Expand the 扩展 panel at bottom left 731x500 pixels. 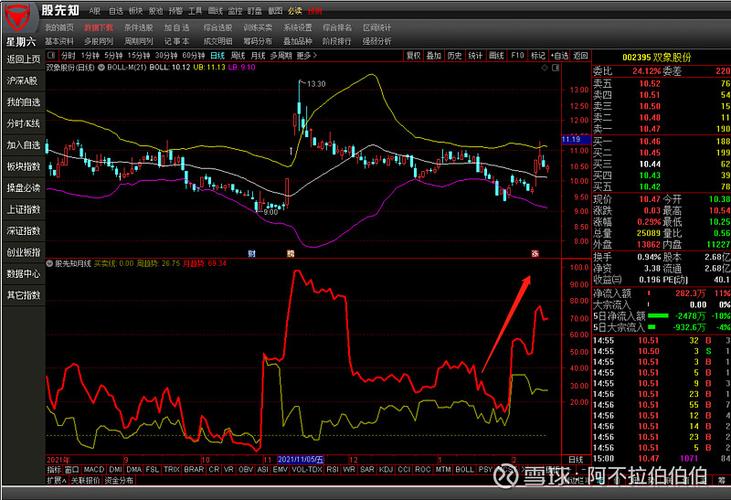tap(58, 480)
